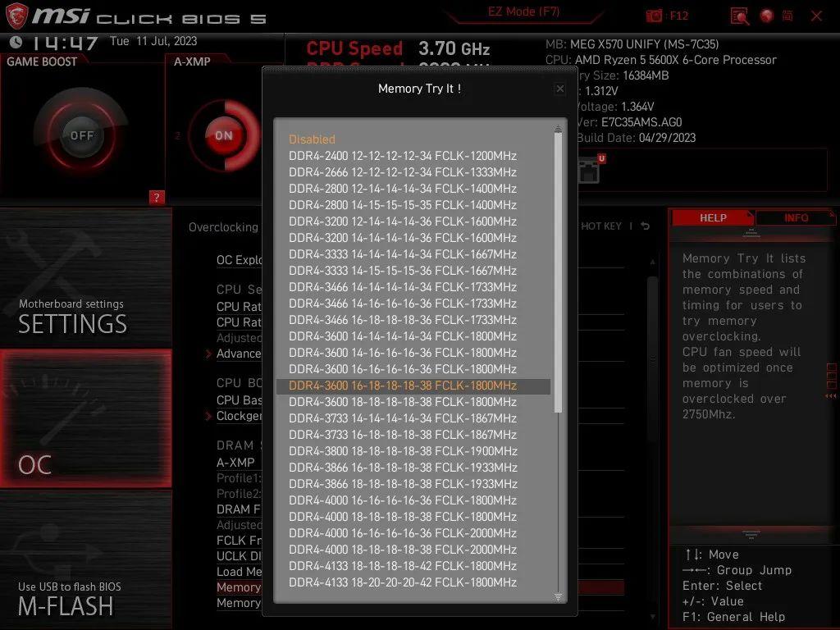Click the top-right BIOS exit X icon
Image resolution: width=840 pixels, height=630 pixels.
click(x=816, y=16)
